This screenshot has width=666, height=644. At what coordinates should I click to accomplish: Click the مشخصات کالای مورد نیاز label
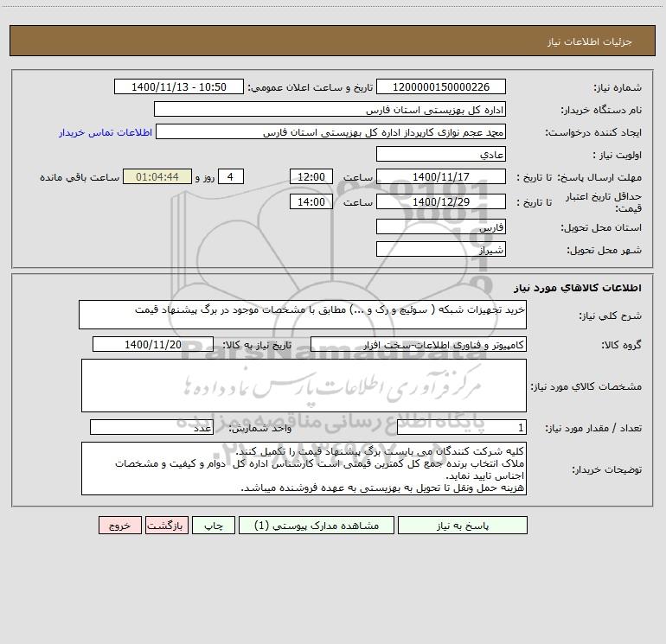tap(586, 386)
